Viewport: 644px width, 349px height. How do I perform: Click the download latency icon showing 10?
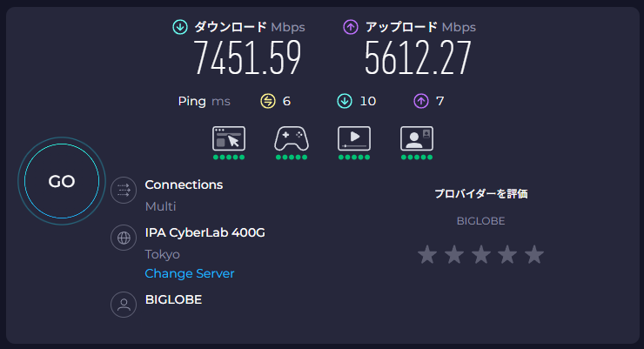point(344,101)
